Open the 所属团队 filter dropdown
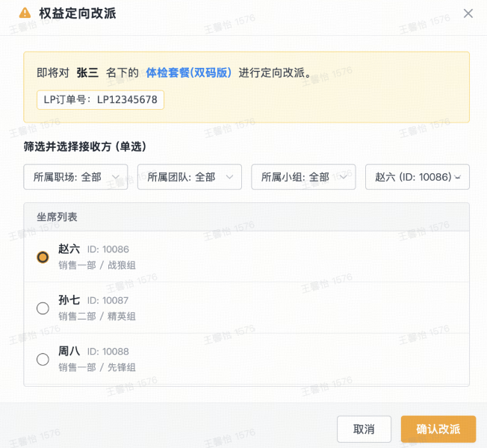487x448 pixels. point(189,177)
